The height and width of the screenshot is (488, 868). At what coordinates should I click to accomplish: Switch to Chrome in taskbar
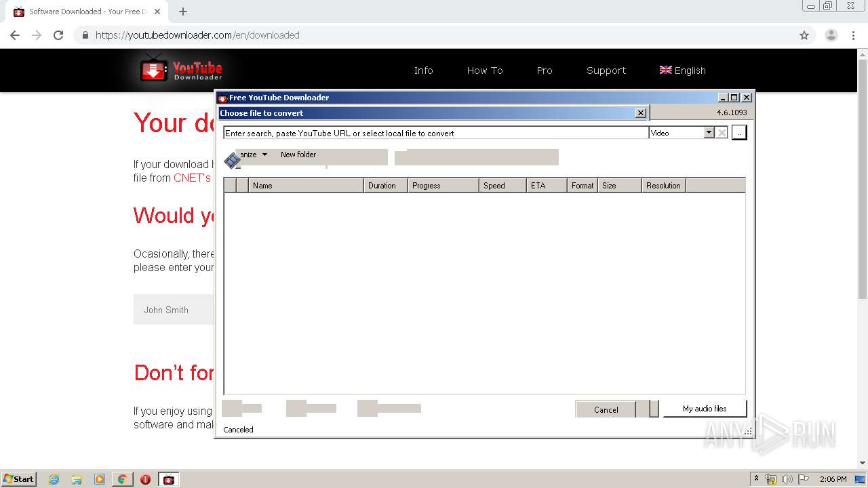(122, 479)
